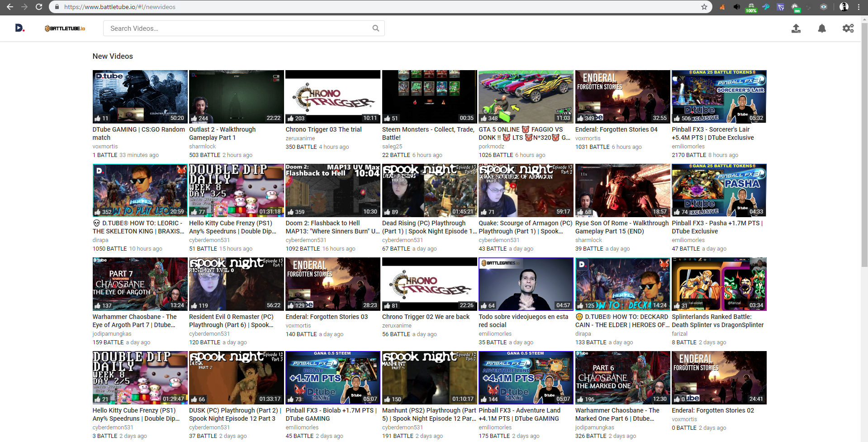Viewport: 868px width, 442px height.
Task: Open channel sharmlock under Outlast 2
Action: click(203, 146)
